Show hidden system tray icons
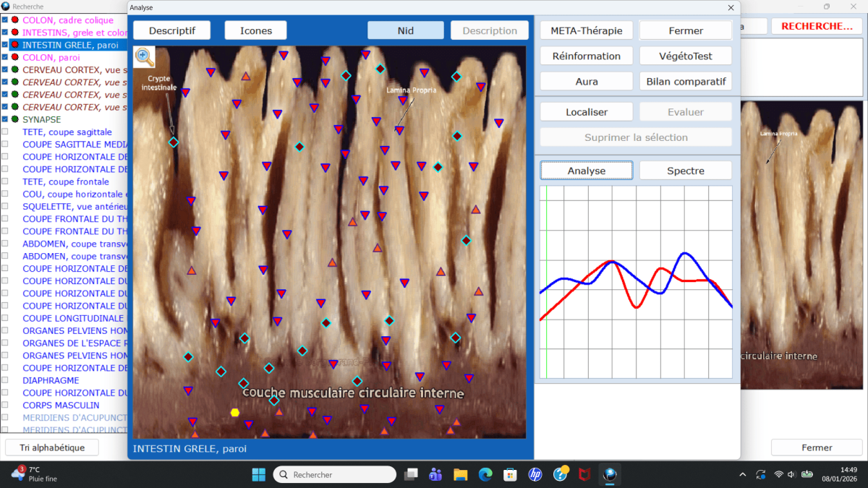 743,474
